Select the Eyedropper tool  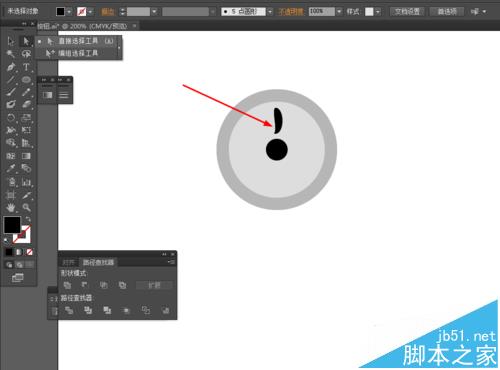pos(11,168)
